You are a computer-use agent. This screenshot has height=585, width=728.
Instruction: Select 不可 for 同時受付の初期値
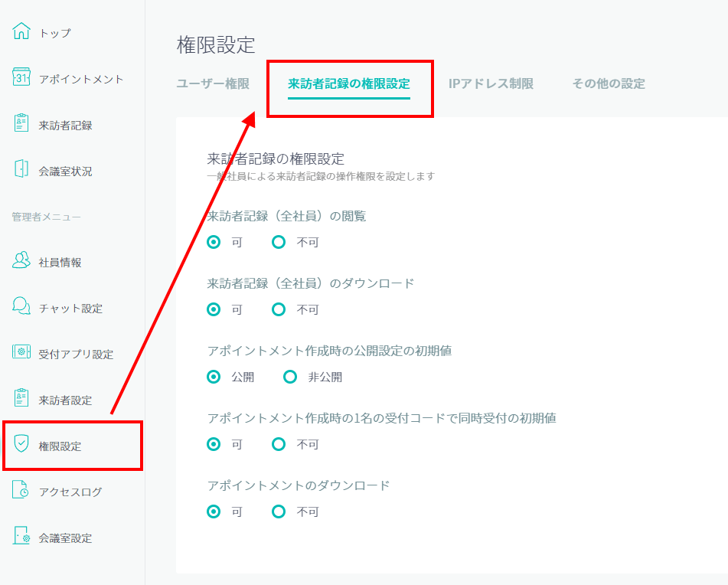[279, 444]
